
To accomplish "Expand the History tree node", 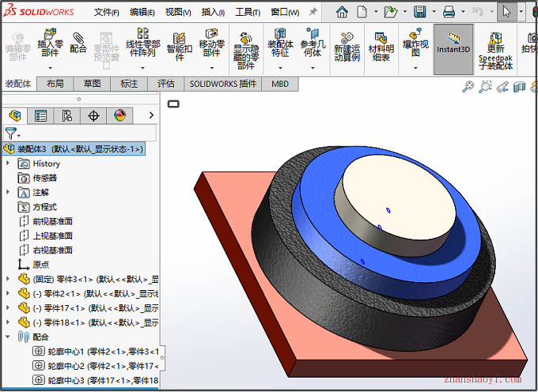I will tap(8, 164).
